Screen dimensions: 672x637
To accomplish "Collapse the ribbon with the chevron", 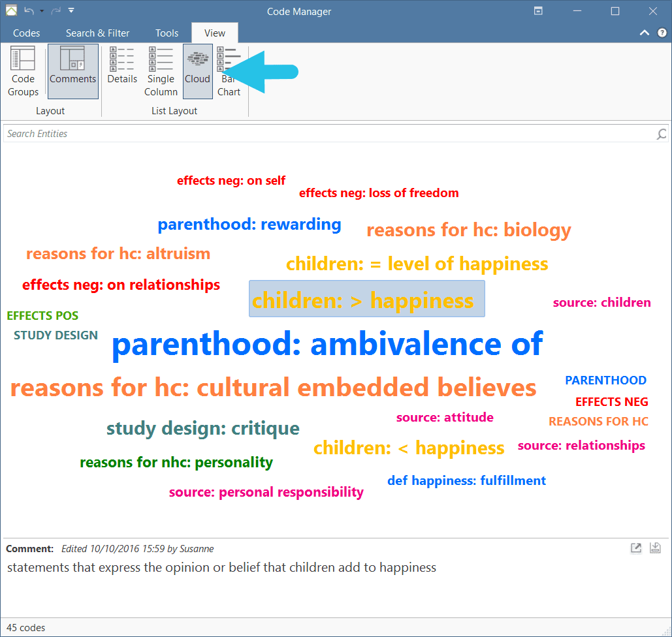I will (644, 33).
